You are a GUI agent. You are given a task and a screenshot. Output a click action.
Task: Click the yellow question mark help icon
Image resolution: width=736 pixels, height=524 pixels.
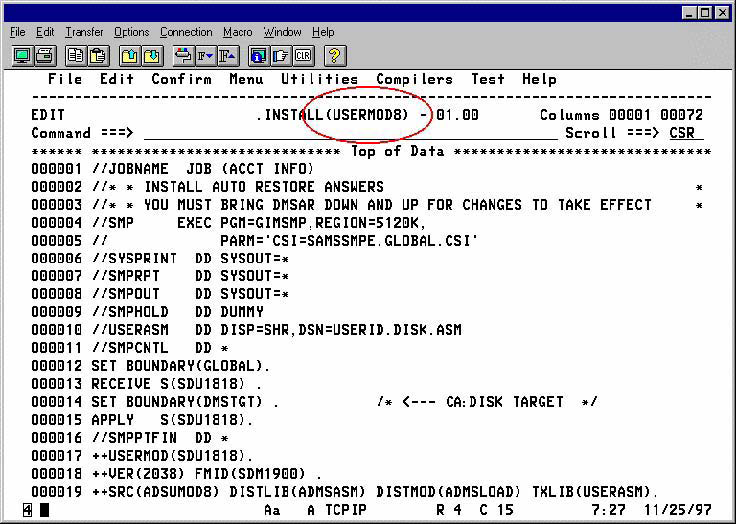coord(335,56)
